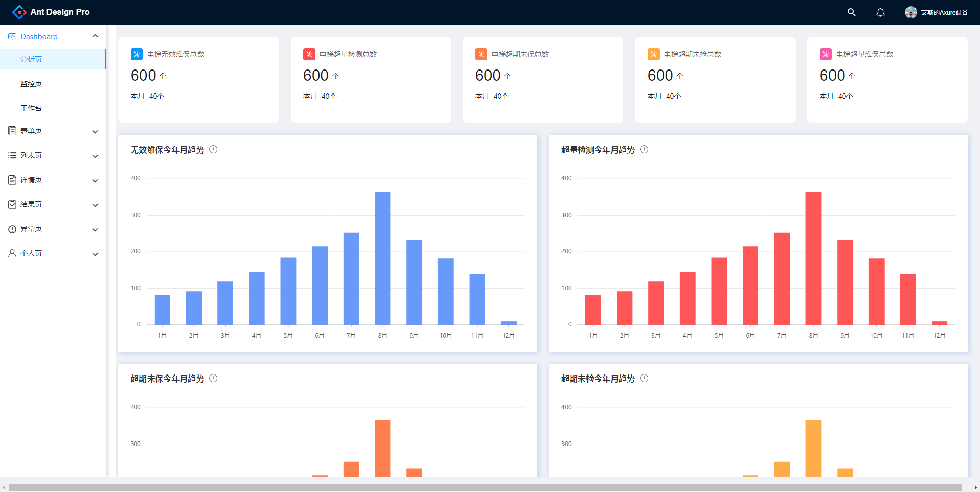Click info icon beside 无效维保今年月趋势
The height and width of the screenshot is (492, 980).
tap(213, 149)
